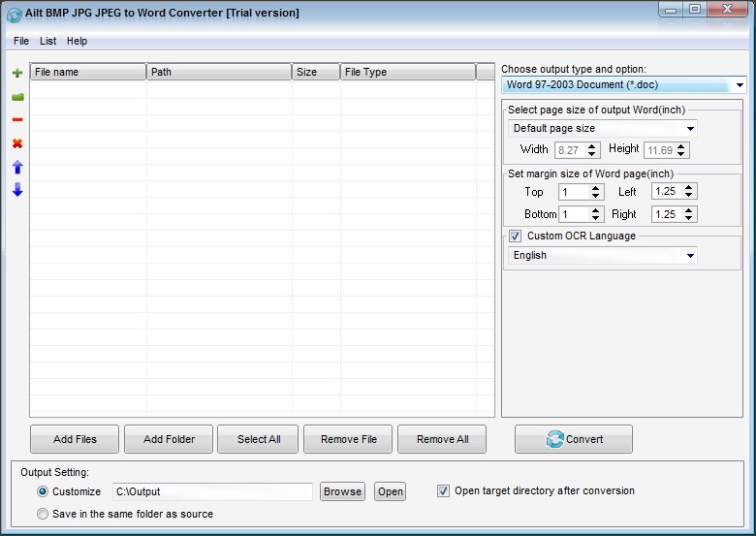Image resolution: width=756 pixels, height=536 pixels.
Task: Click into the Bottom margin field
Action: pos(574,214)
